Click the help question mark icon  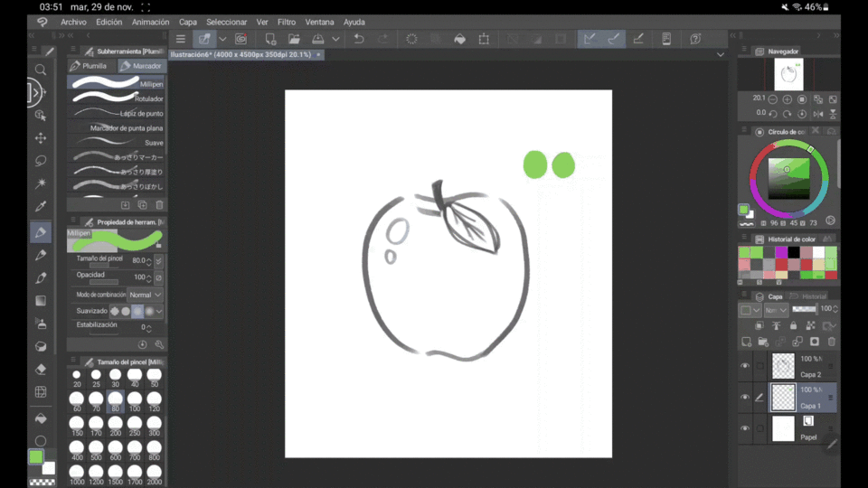tap(695, 39)
